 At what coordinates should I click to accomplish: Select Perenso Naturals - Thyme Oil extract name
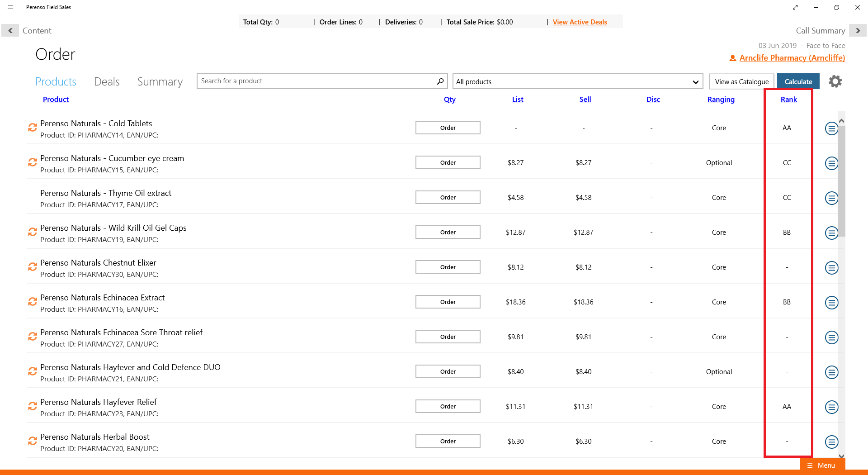click(x=106, y=193)
